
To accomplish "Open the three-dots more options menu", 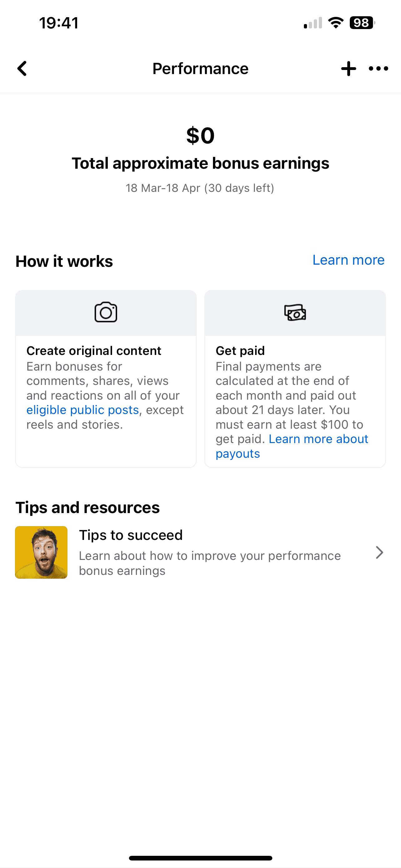I will point(379,69).
